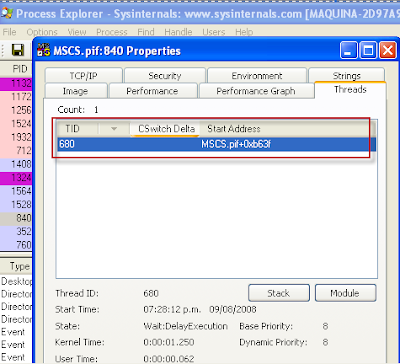The image size is (400, 364).
Task: Select the Threads tab
Action: (x=350, y=89)
